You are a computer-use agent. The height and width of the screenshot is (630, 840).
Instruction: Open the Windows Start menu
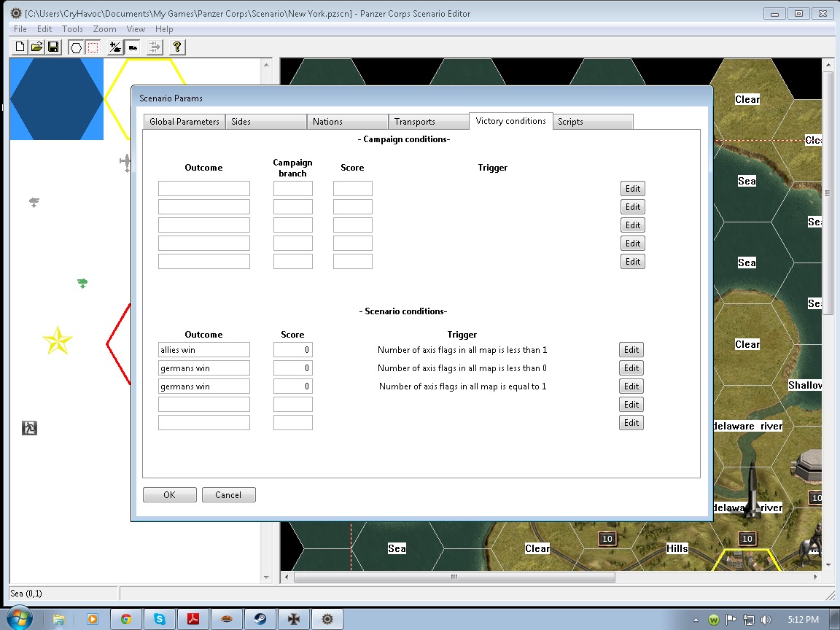coord(19,619)
